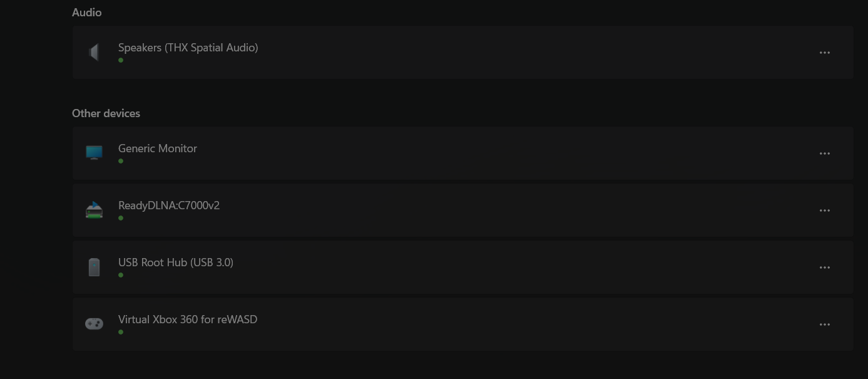Click the gamepad icon for Virtual Xbox 360
The height and width of the screenshot is (379, 868).
point(94,324)
